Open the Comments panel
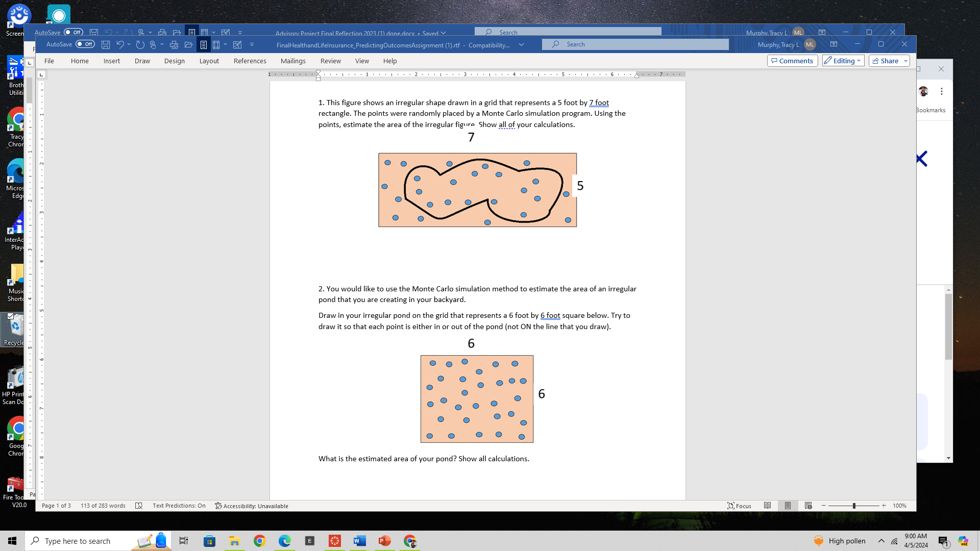 click(x=792, y=61)
